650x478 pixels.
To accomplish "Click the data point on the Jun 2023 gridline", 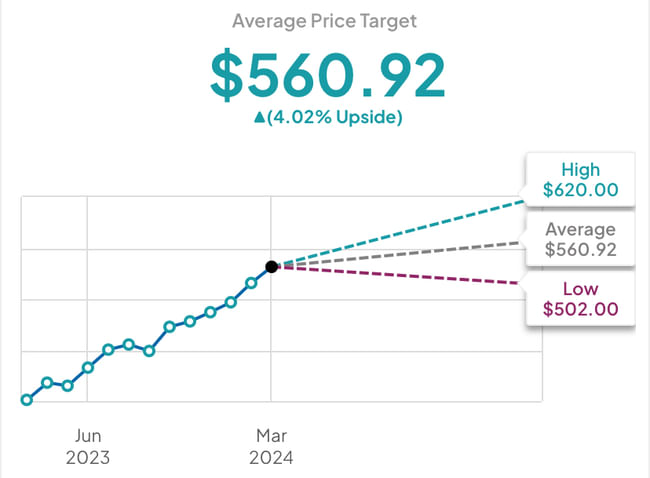I will (x=88, y=367).
